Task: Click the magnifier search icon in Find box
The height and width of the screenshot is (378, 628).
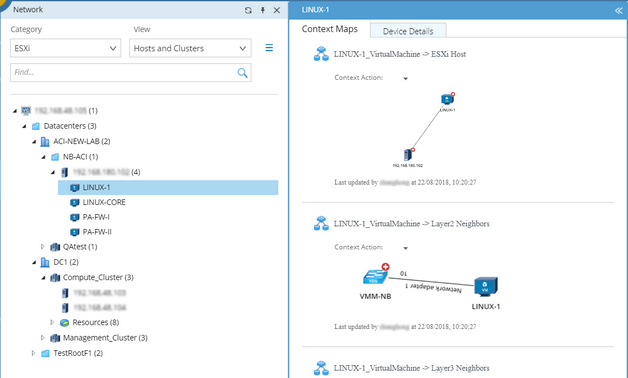Action: coord(242,73)
